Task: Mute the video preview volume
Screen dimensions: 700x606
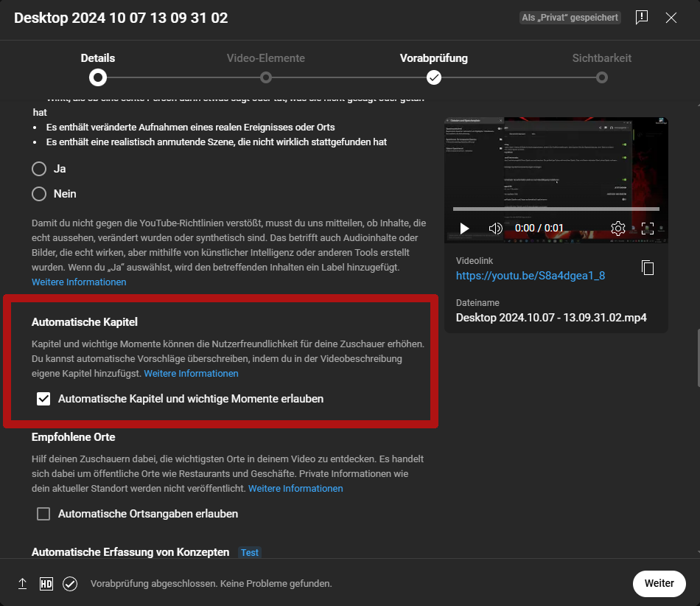Action: point(495,229)
